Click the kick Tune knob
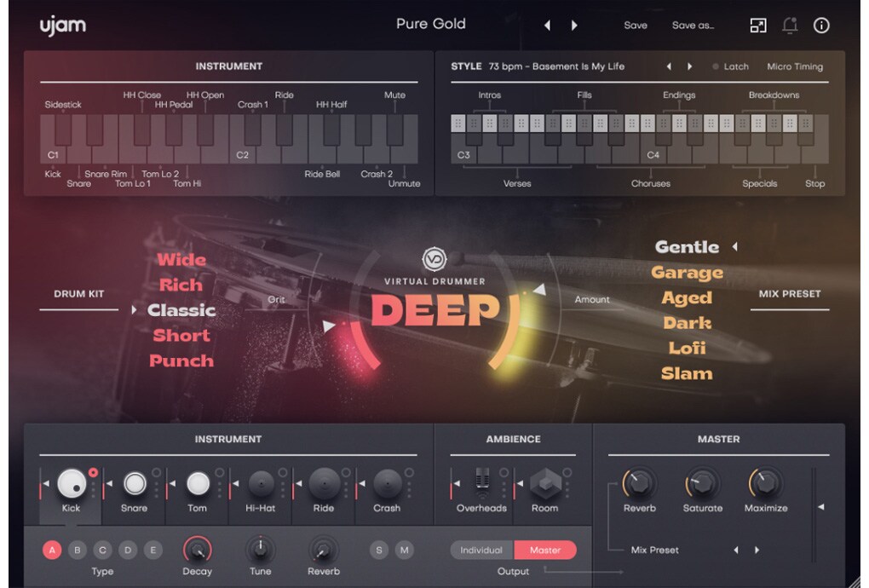 tap(261, 550)
